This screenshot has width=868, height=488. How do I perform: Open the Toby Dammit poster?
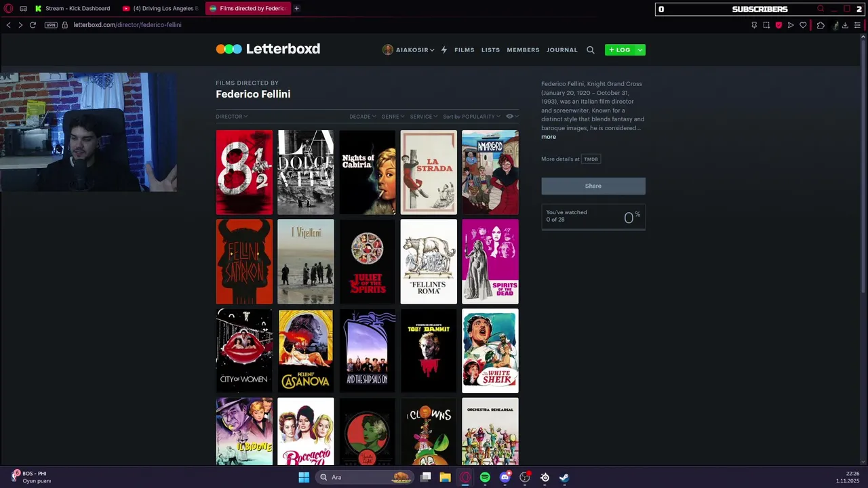(x=429, y=350)
